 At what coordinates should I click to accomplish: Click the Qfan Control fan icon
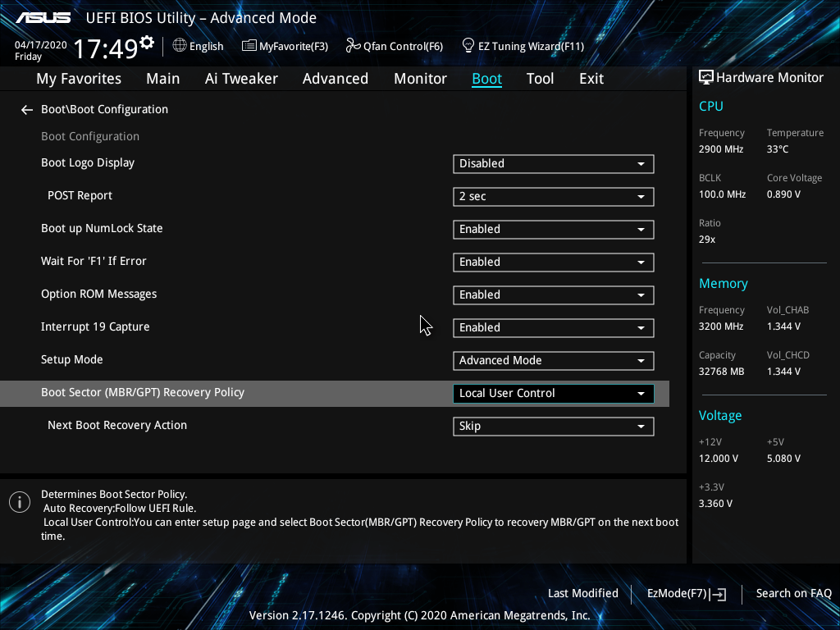pos(353,46)
